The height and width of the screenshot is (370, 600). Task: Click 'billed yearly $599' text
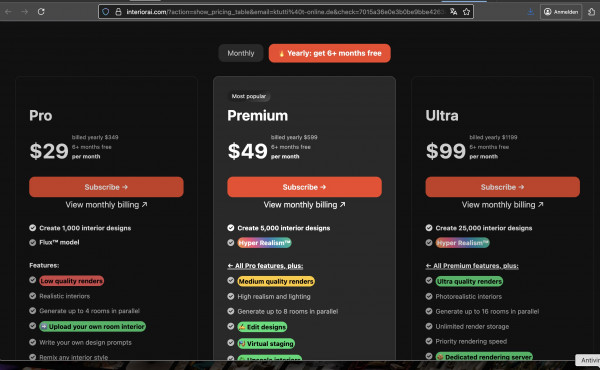[x=294, y=137]
